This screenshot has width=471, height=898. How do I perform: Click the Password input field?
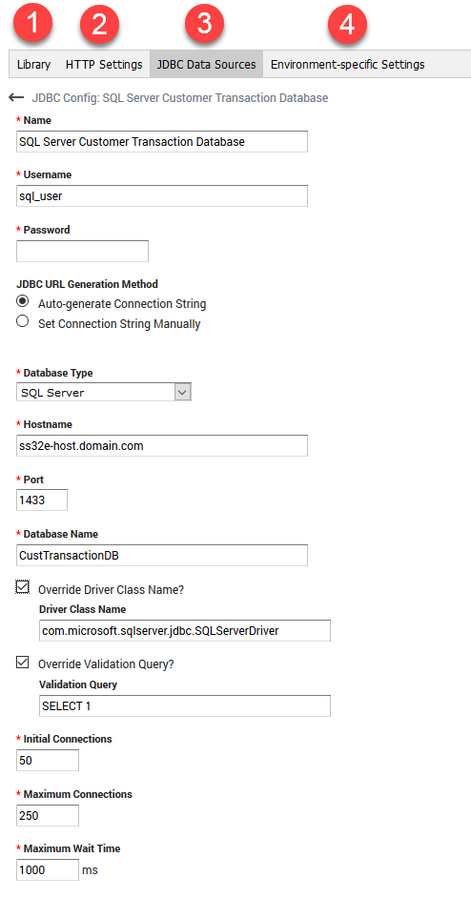[x=83, y=251]
